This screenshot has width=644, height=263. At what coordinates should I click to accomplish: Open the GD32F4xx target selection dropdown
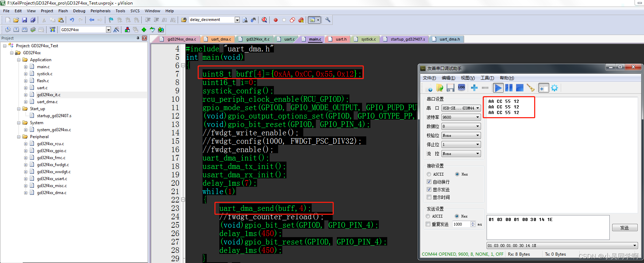tap(108, 30)
